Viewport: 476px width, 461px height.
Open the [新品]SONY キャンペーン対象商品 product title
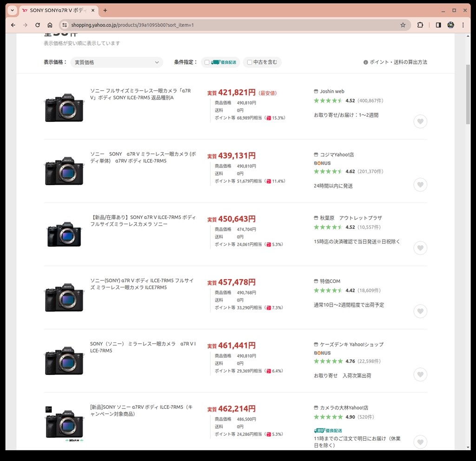(x=141, y=410)
